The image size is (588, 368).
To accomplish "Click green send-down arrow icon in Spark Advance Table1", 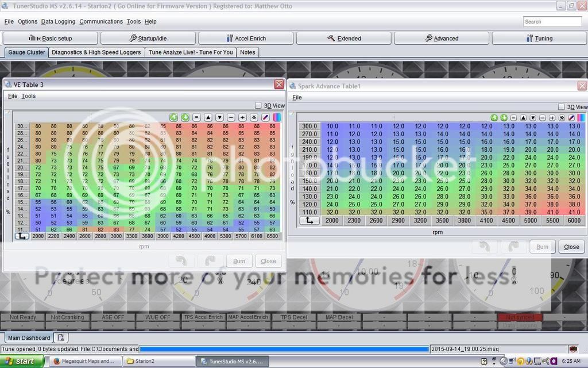I will tap(504, 118).
